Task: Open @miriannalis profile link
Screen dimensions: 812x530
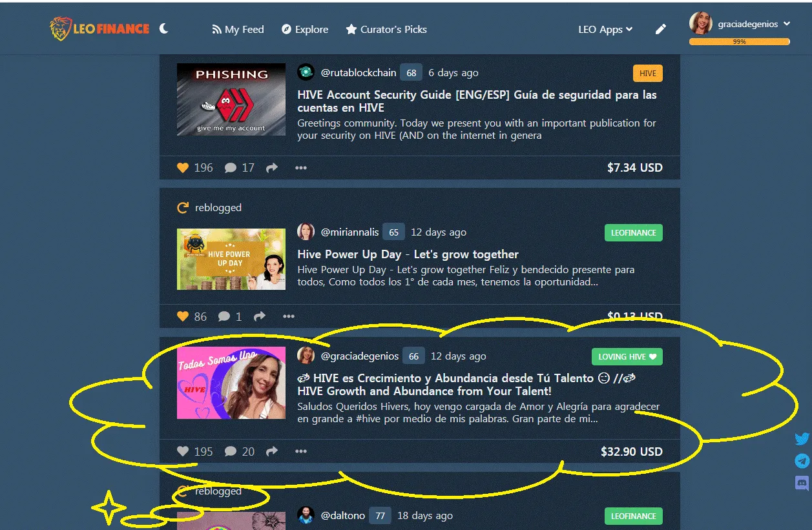Action: [350, 232]
